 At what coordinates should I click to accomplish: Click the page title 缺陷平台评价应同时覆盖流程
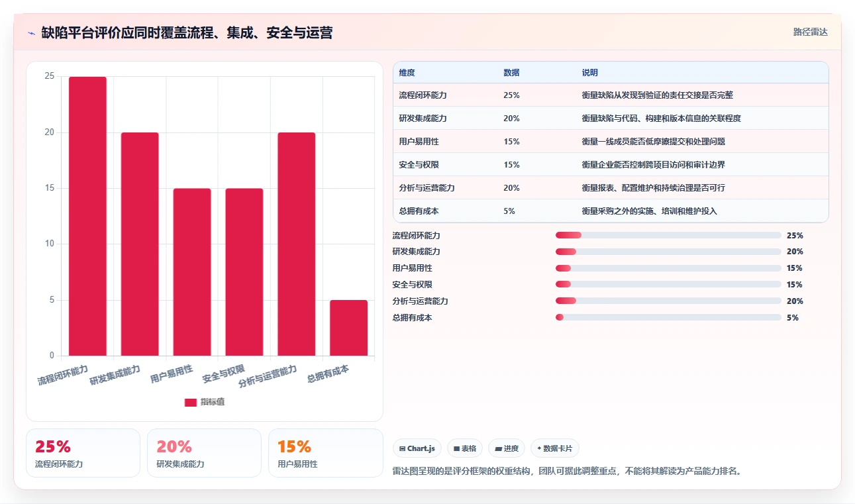tap(187, 33)
